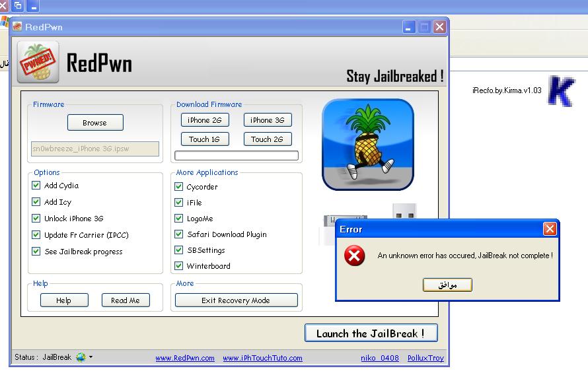Image resolution: width=588 pixels, height=381 pixels.
Task: Click Exit Recovery Mode button
Action: pyautogui.click(x=237, y=300)
